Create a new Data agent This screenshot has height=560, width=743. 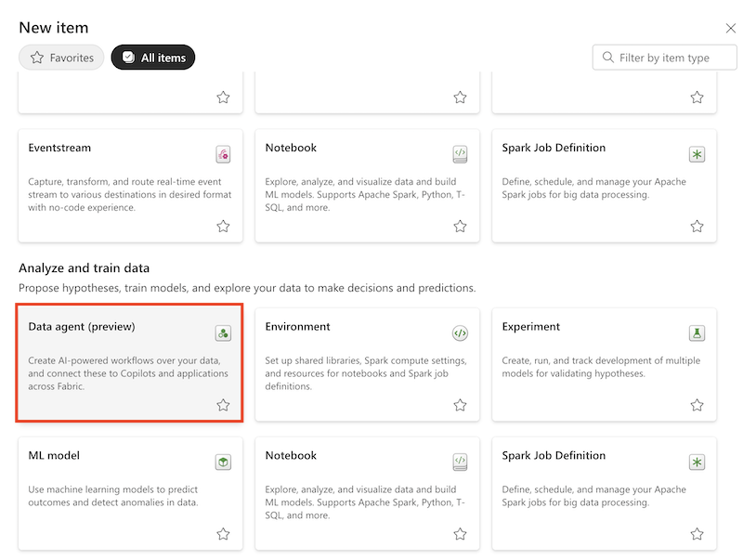pos(130,364)
